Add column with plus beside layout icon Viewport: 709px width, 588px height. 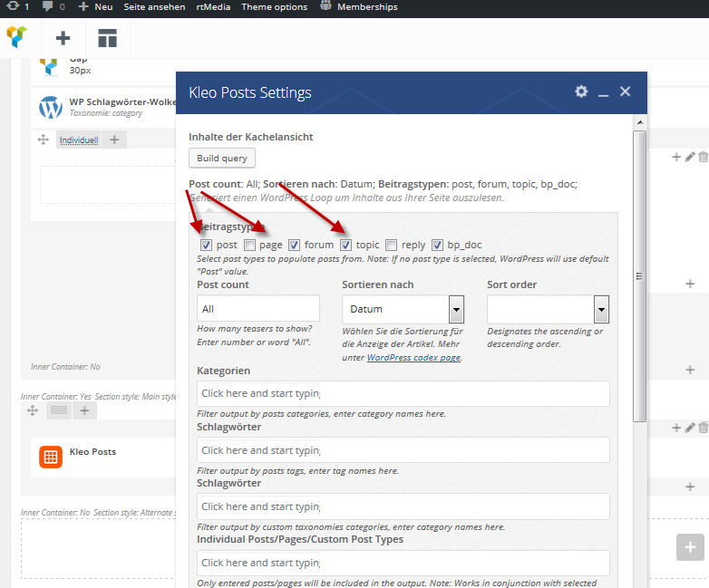(x=84, y=410)
